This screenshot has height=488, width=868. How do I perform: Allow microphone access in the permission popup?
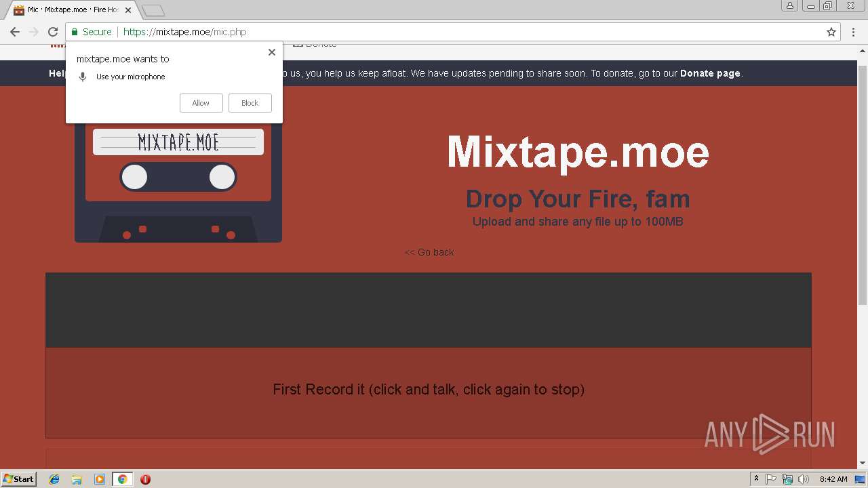pyautogui.click(x=201, y=103)
